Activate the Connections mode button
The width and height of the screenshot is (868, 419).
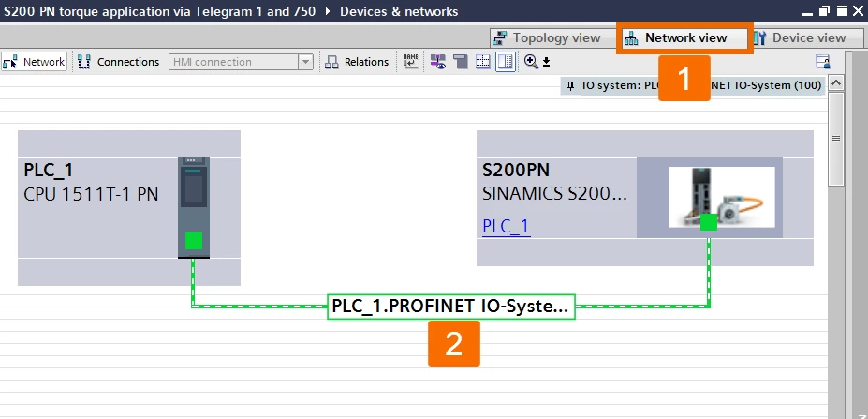click(x=119, y=62)
